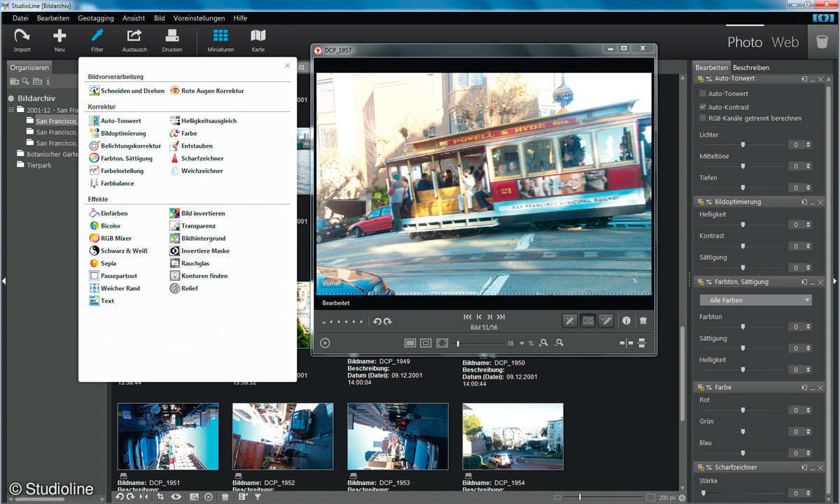Open the Voreinstellungen menu
Viewport: 840px width, 504px height.
(x=200, y=18)
